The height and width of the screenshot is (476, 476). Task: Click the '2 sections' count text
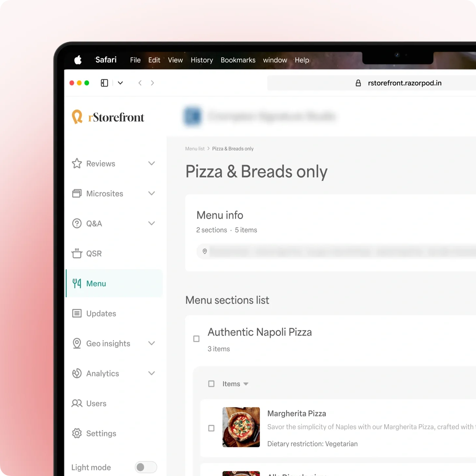[x=211, y=230]
